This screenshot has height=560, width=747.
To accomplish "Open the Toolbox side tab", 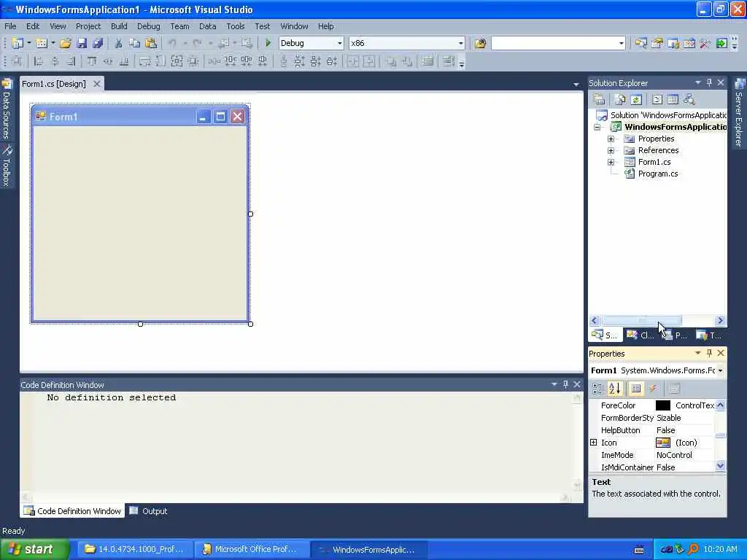I will (7, 166).
